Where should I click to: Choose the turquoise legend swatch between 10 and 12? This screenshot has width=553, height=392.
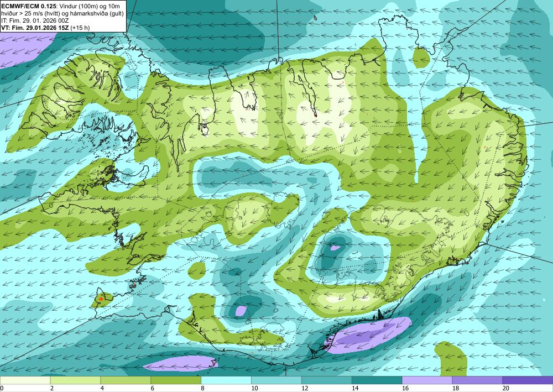click(276, 380)
